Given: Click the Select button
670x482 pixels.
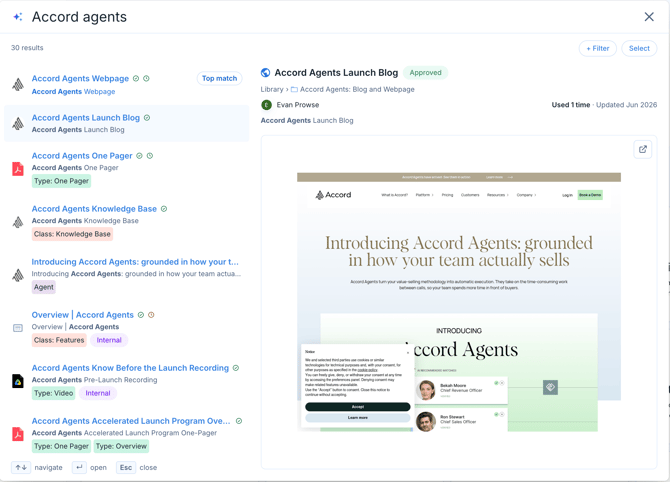Looking at the screenshot, I should click(x=639, y=48).
